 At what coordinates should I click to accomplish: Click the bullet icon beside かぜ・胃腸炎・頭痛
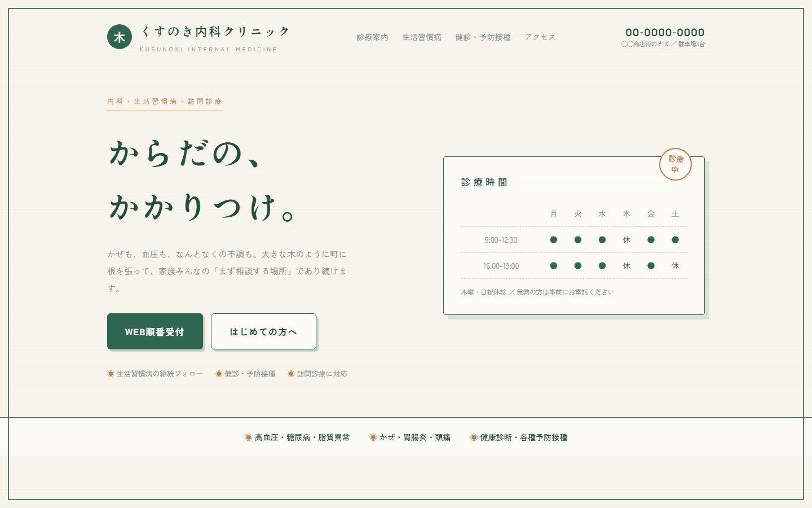[x=373, y=437]
